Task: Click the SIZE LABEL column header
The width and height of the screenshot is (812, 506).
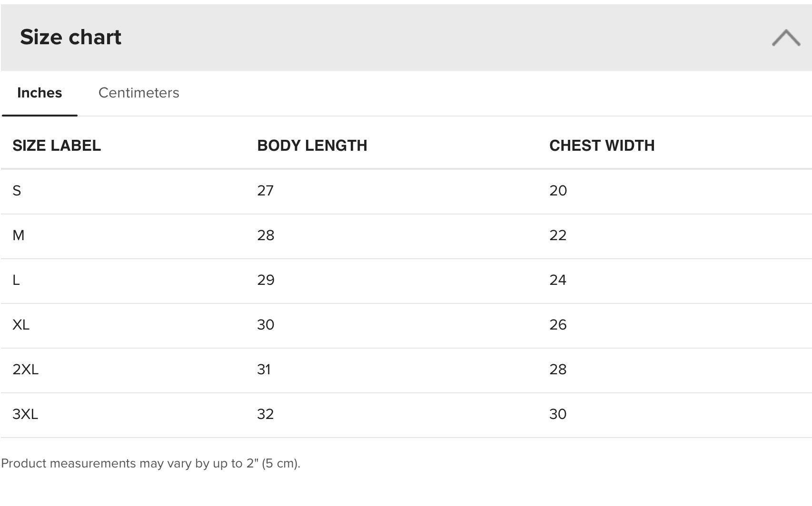Action: point(57,146)
